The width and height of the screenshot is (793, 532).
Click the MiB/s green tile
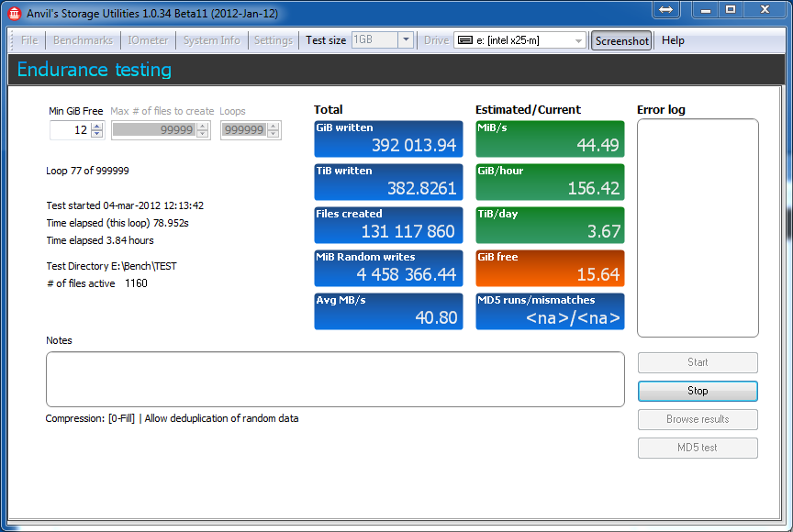tap(550, 139)
